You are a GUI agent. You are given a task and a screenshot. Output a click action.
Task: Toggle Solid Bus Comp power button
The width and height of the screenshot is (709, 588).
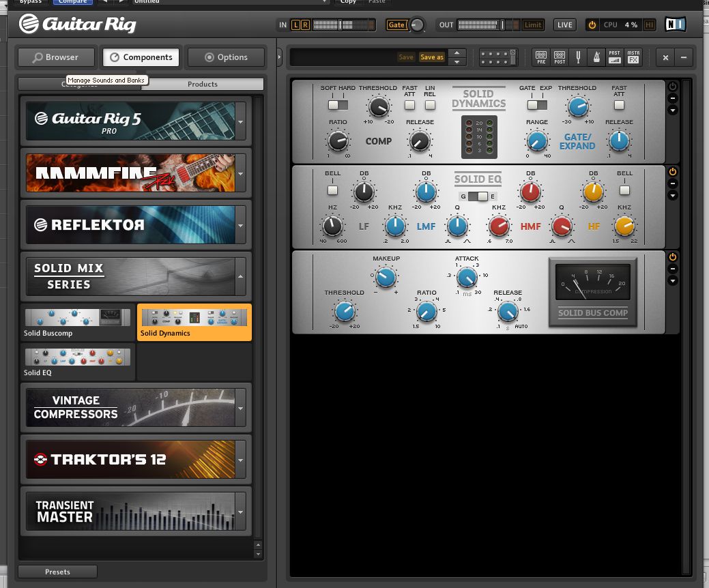(673, 256)
